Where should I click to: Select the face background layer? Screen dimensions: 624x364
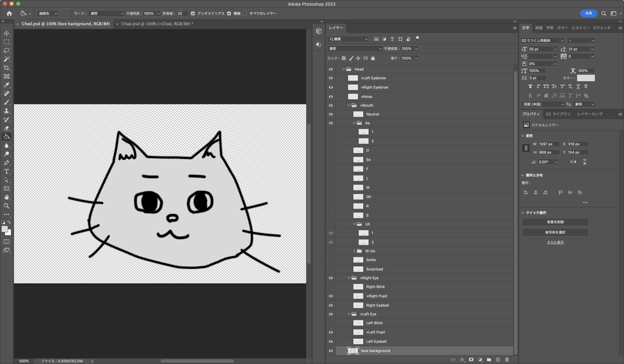pyautogui.click(x=375, y=351)
